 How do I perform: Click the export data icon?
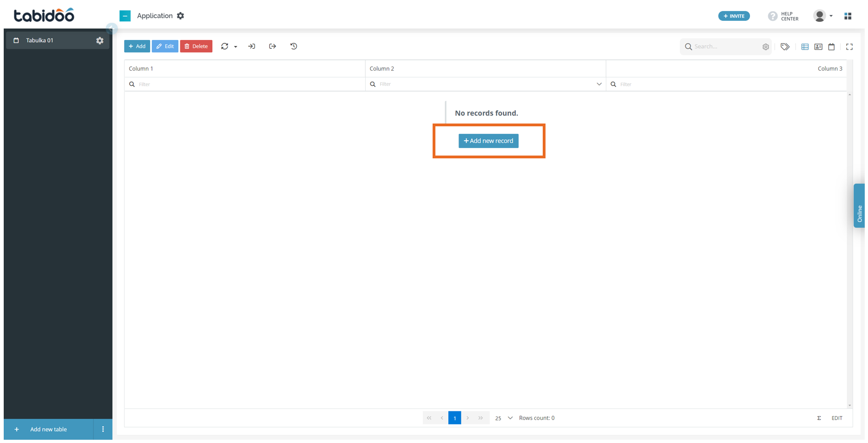tap(272, 46)
